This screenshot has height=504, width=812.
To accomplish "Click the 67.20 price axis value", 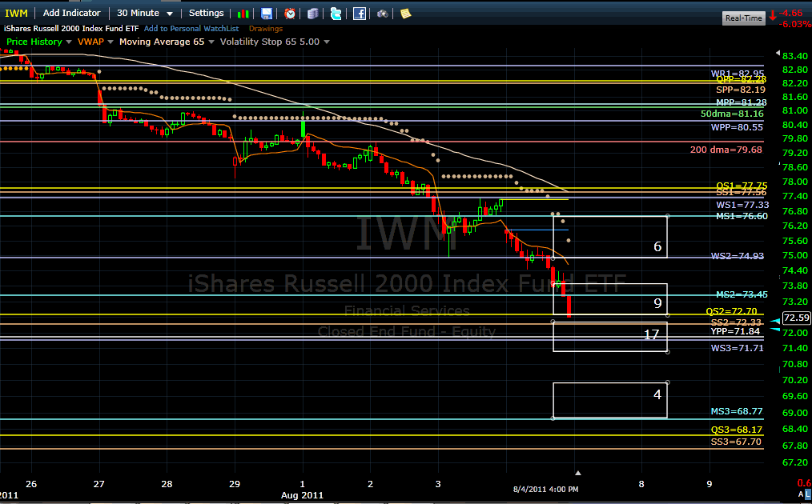I will click(x=795, y=462).
